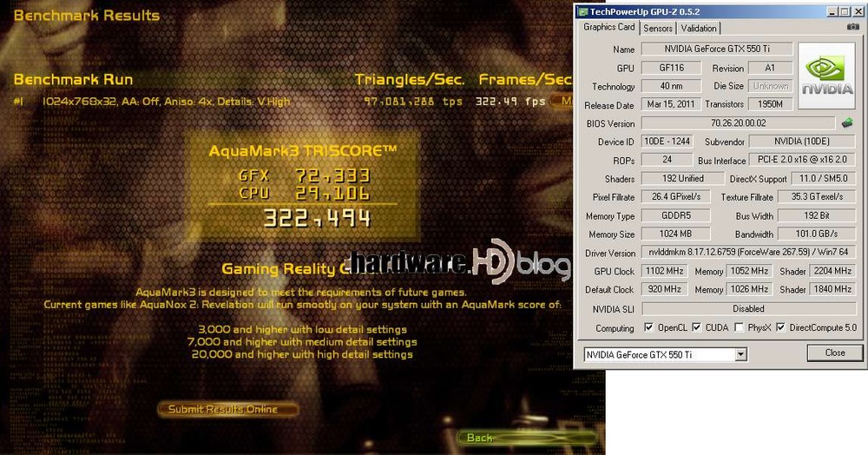Click the 322.49 fps frames value
868x455 pixels.
[x=510, y=102]
